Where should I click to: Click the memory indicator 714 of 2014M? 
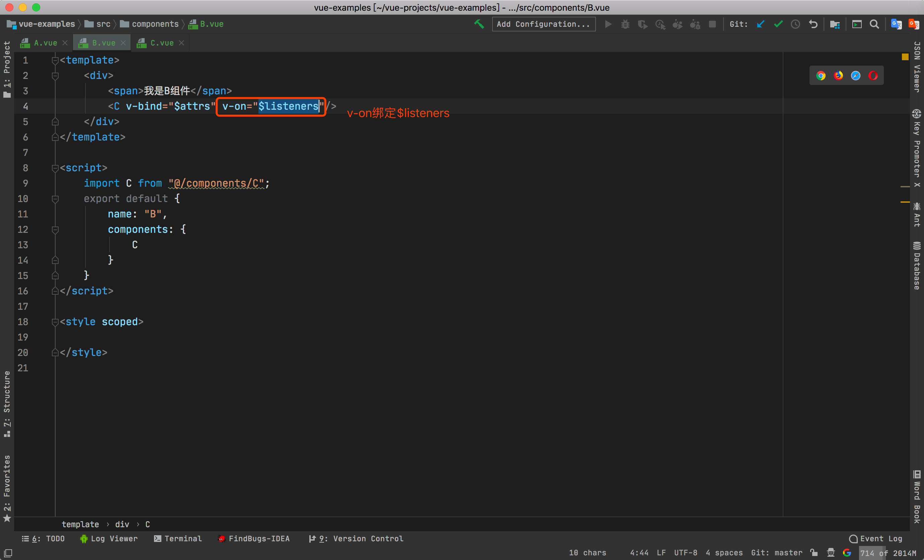pyautogui.click(x=888, y=553)
